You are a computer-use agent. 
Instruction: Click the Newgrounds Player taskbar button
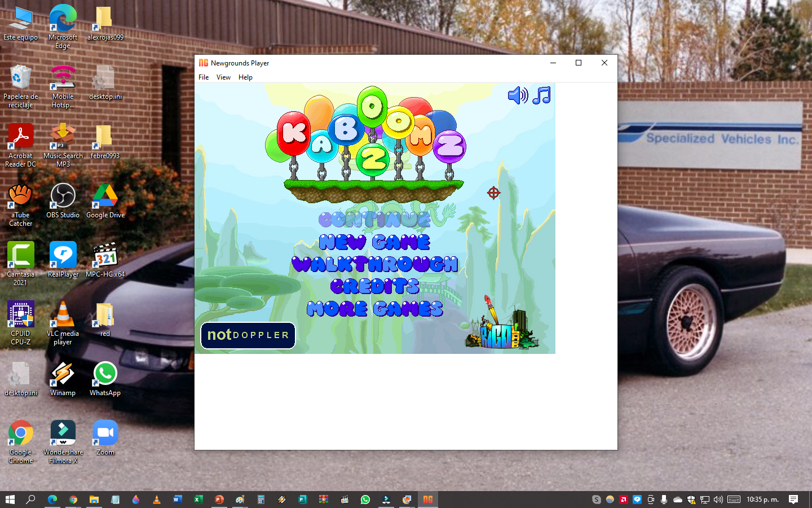[x=428, y=500]
